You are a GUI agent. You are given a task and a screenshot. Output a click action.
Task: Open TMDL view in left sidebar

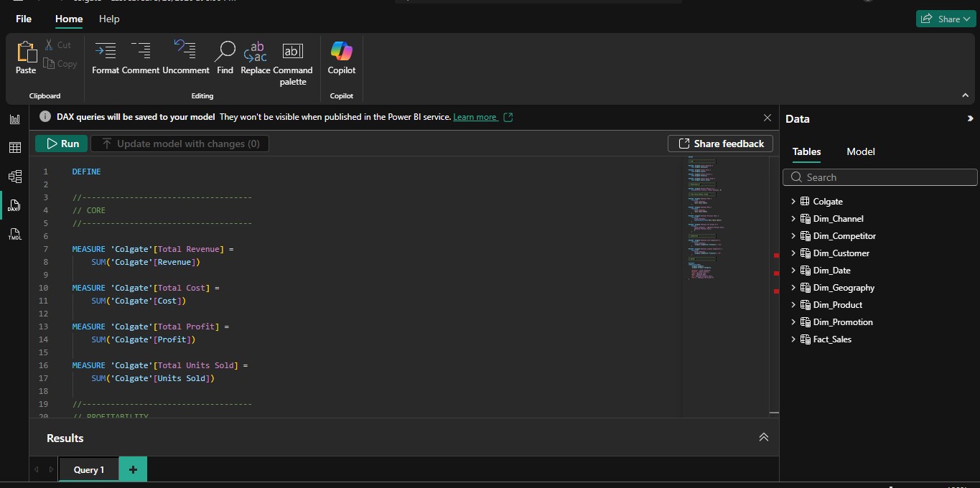point(14,235)
